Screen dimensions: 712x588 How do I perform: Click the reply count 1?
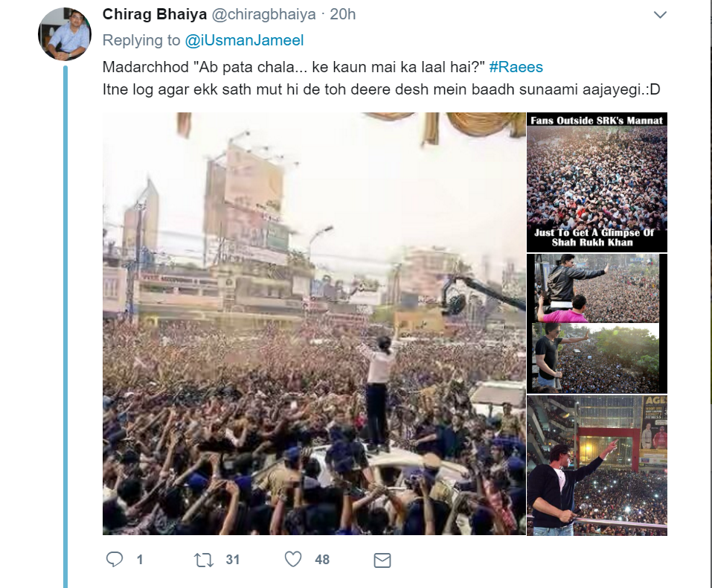[139, 559]
